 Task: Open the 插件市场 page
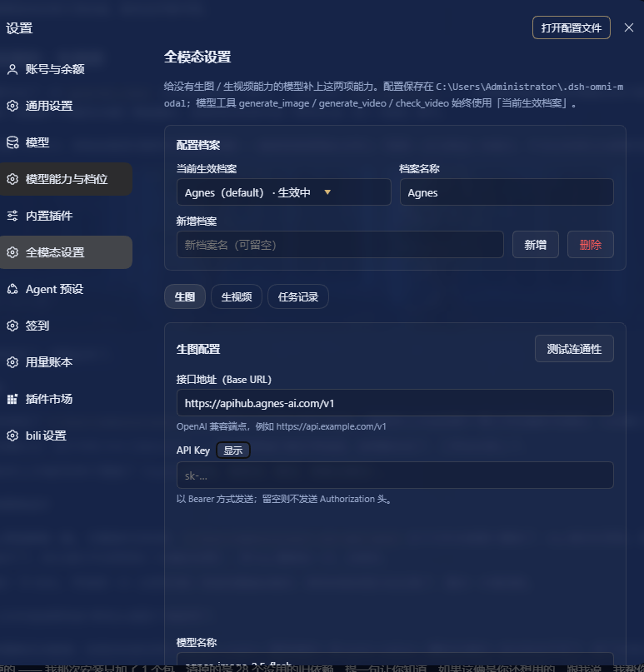point(66,399)
